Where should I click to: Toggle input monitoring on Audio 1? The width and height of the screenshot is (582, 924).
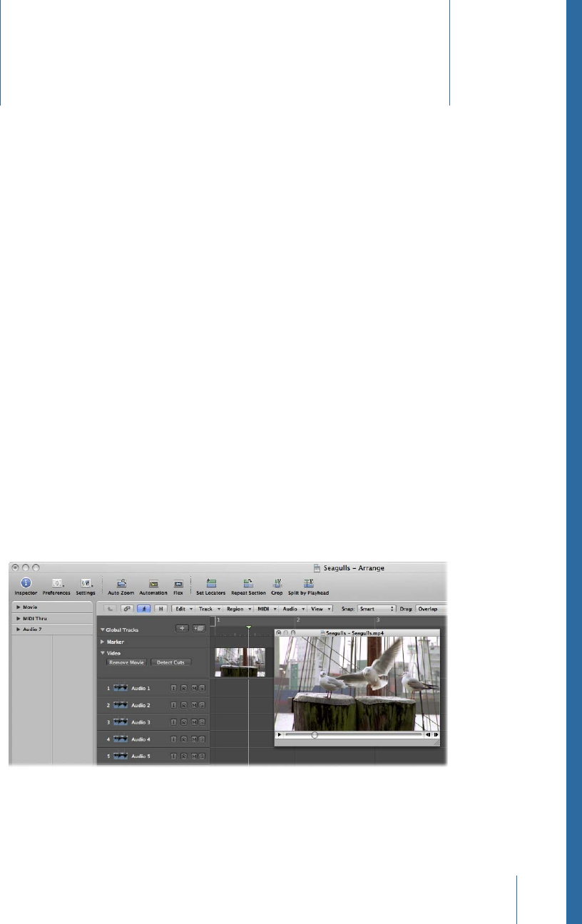pyautogui.click(x=173, y=688)
